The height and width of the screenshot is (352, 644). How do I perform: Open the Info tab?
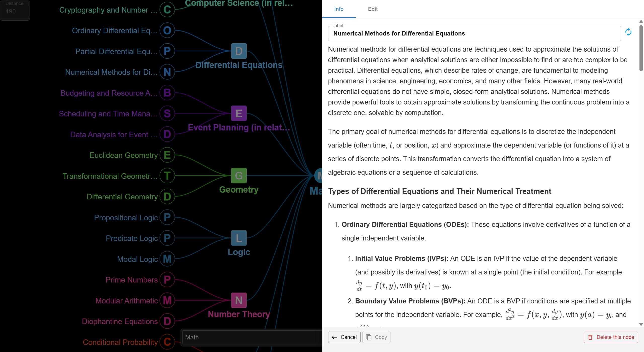pyautogui.click(x=339, y=9)
